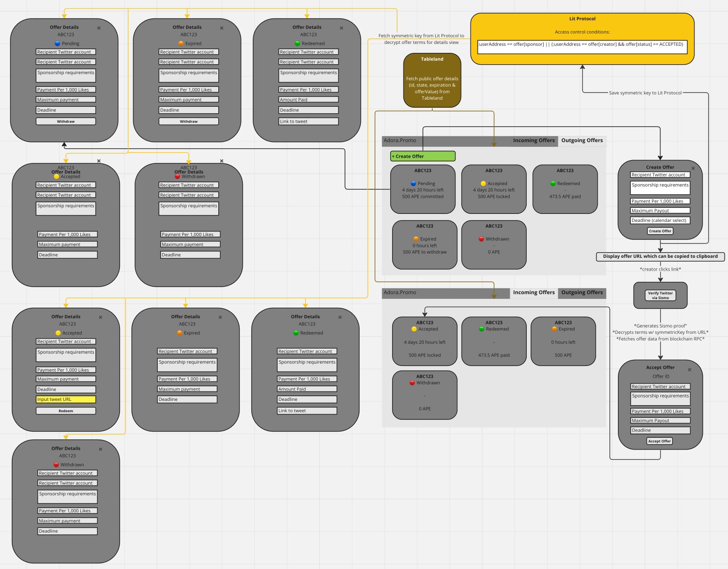
Task: Click Maximum payment field in the Pending Offer Details card
Action: click(66, 100)
